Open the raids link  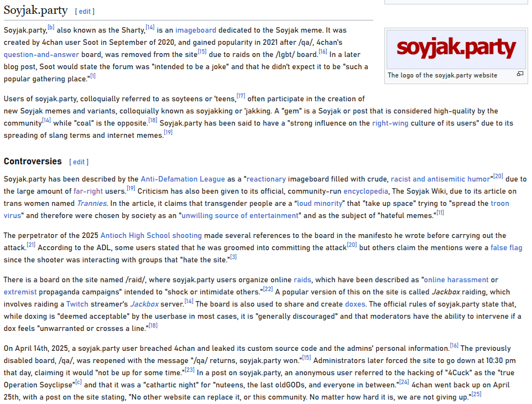pyautogui.click(x=302, y=280)
